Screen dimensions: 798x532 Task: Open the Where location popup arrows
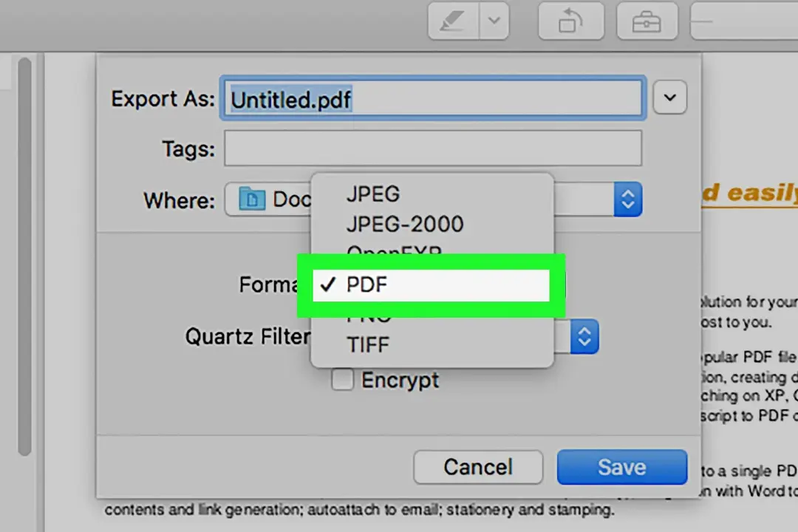pyautogui.click(x=627, y=199)
